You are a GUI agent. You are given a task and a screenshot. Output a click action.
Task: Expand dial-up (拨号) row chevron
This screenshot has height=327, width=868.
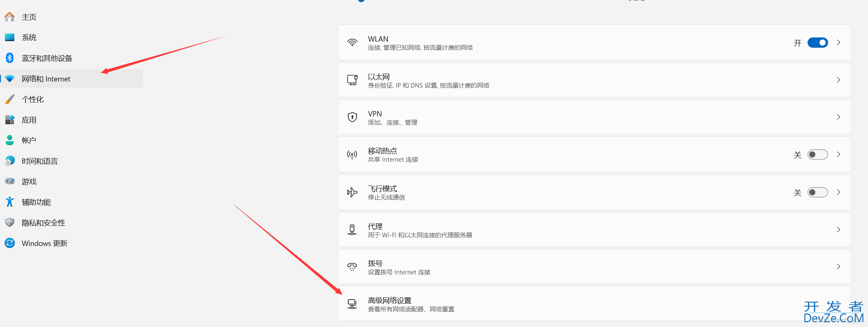click(x=838, y=267)
